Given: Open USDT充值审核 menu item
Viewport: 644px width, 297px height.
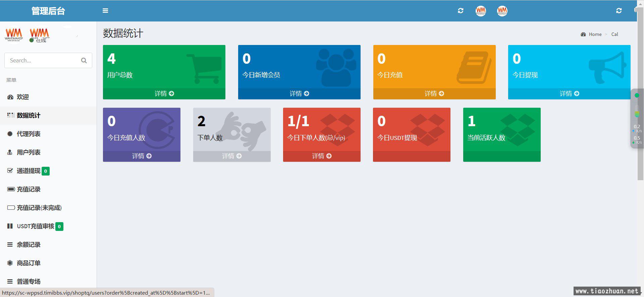Looking at the screenshot, I should pyautogui.click(x=48, y=226).
